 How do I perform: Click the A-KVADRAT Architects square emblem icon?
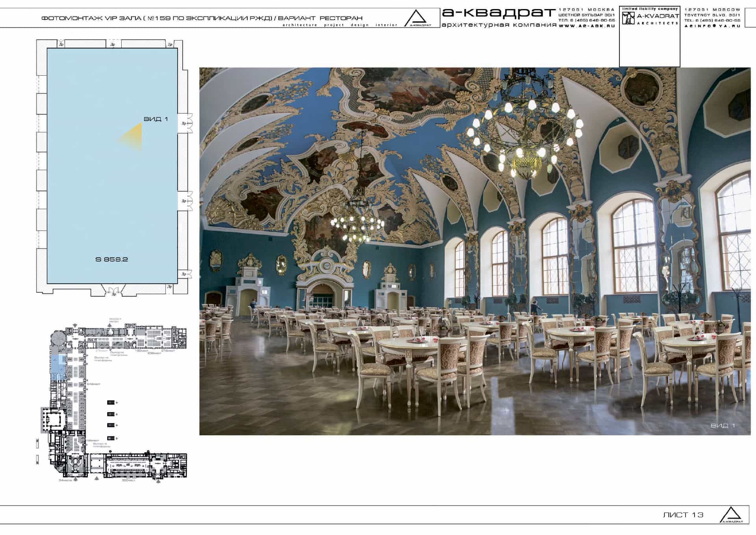628,18
